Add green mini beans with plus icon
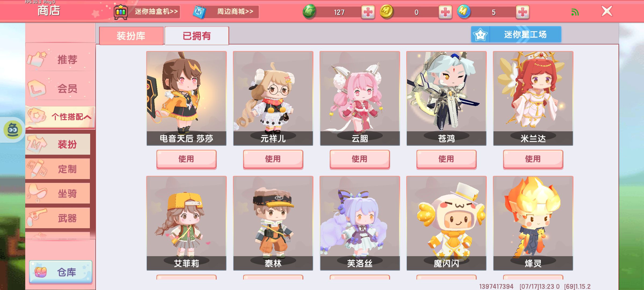644x290 pixels. click(x=368, y=12)
